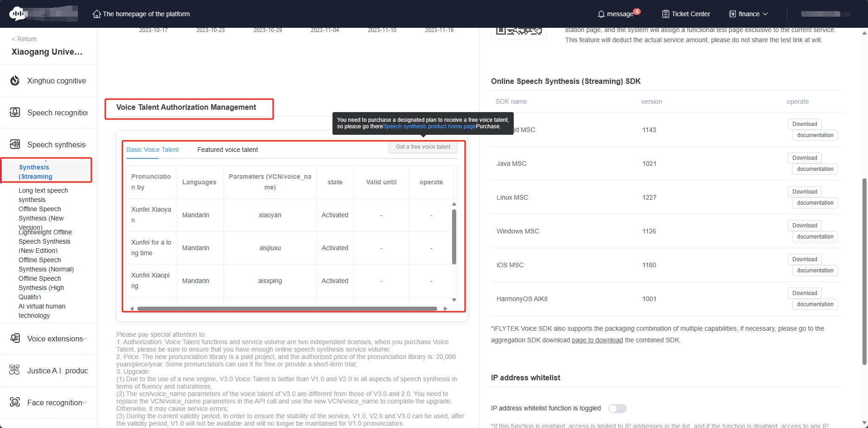Image resolution: width=868 pixels, height=428 pixels.
Task: Switch to Basic Voice Talent tab
Action: [152, 150]
